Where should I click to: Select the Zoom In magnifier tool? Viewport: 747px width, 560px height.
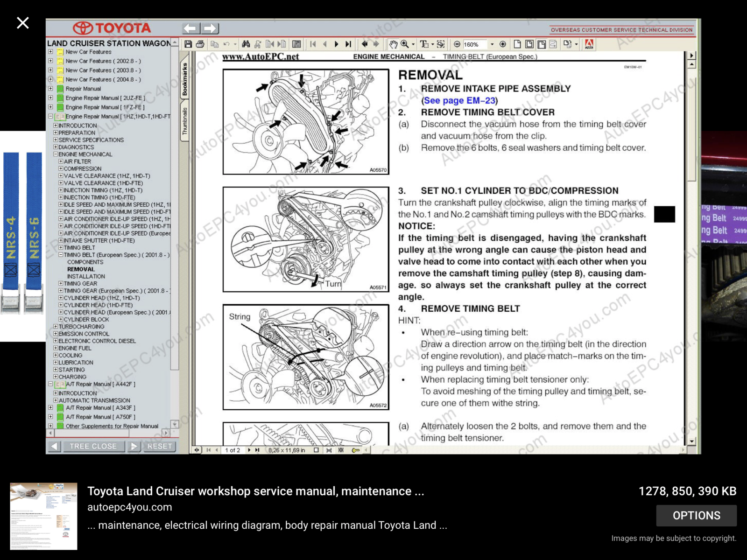coord(405,44)
